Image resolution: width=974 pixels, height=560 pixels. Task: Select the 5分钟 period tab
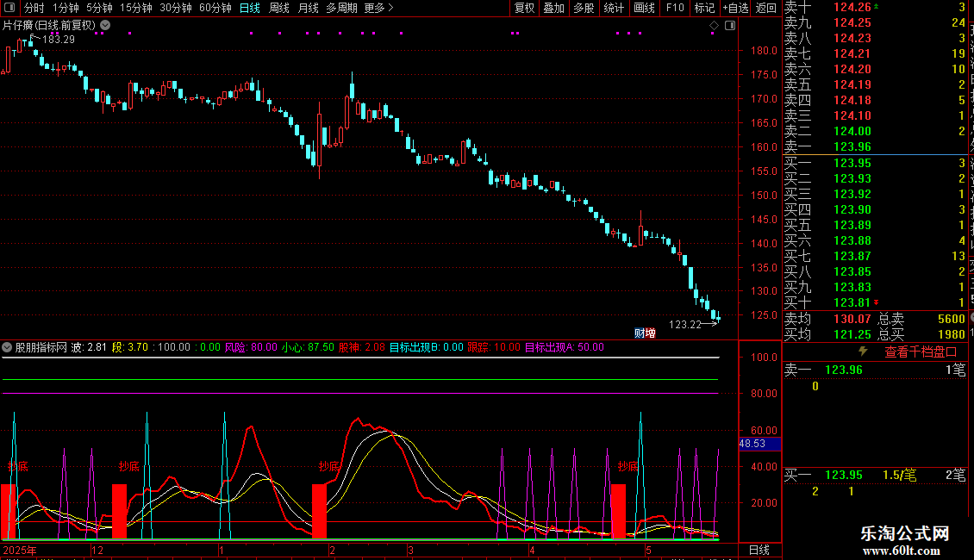[99, 8]
